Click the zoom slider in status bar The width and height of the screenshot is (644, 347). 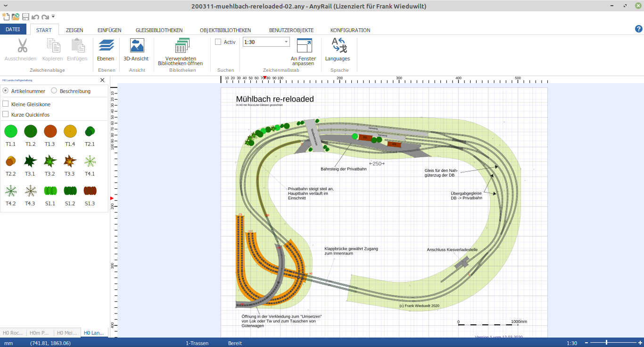point(607,343)
